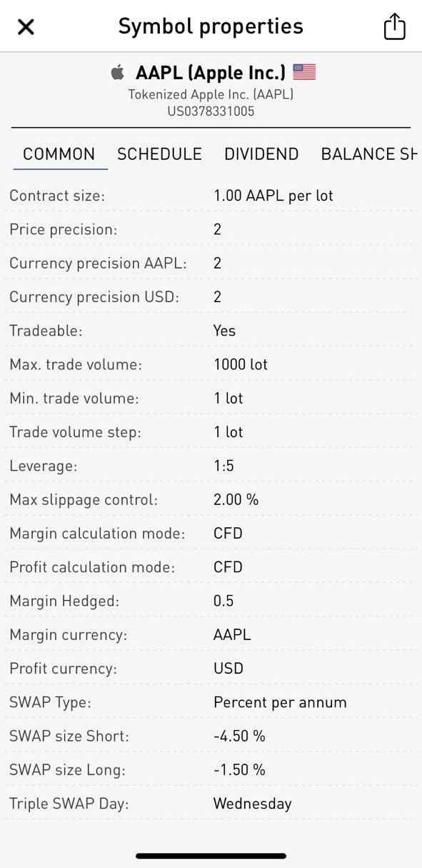The image size is (422, 868).
Task: Select the COMMON tab
Action: (x=59, y=154)
